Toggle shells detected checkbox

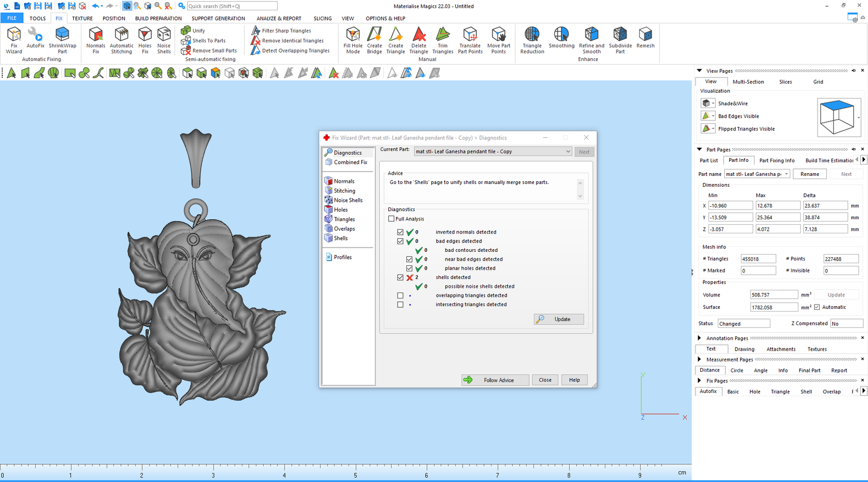pyautogui.click(x=400, y=277)
